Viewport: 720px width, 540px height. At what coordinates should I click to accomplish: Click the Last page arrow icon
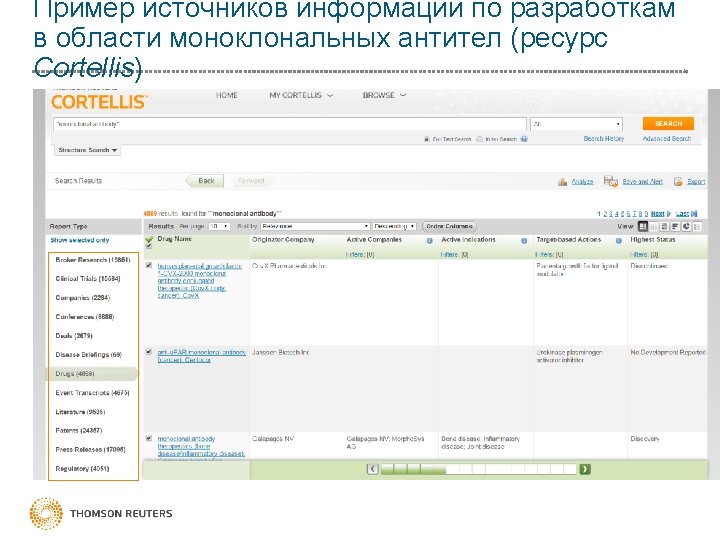694,214
